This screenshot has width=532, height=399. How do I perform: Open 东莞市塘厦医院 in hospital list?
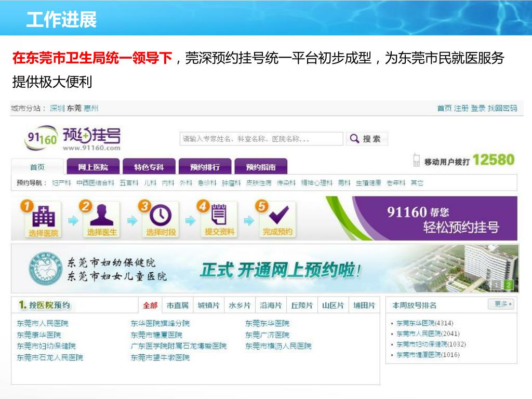point(157,335)
